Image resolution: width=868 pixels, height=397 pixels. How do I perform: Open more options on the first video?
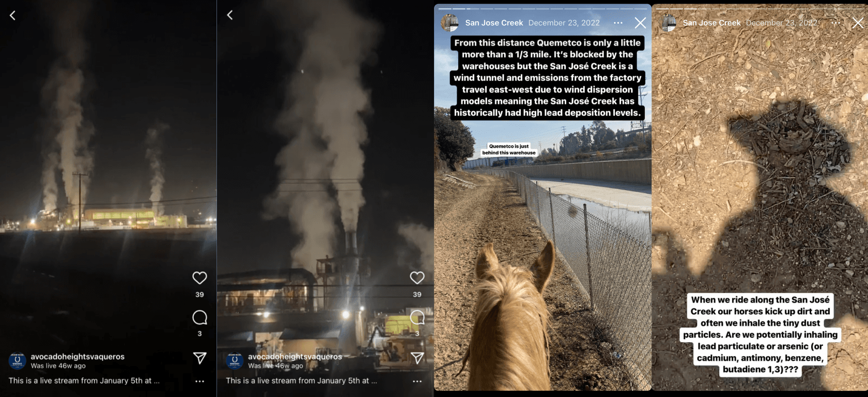(x=199, y=381)
